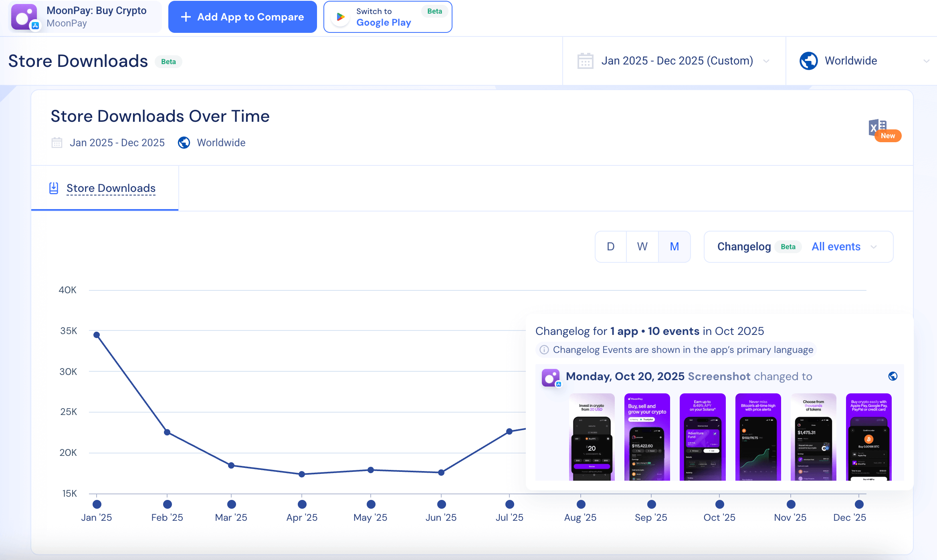Click the May data point on the line
The width and height of the screenshot is (937, 560).
371,470
